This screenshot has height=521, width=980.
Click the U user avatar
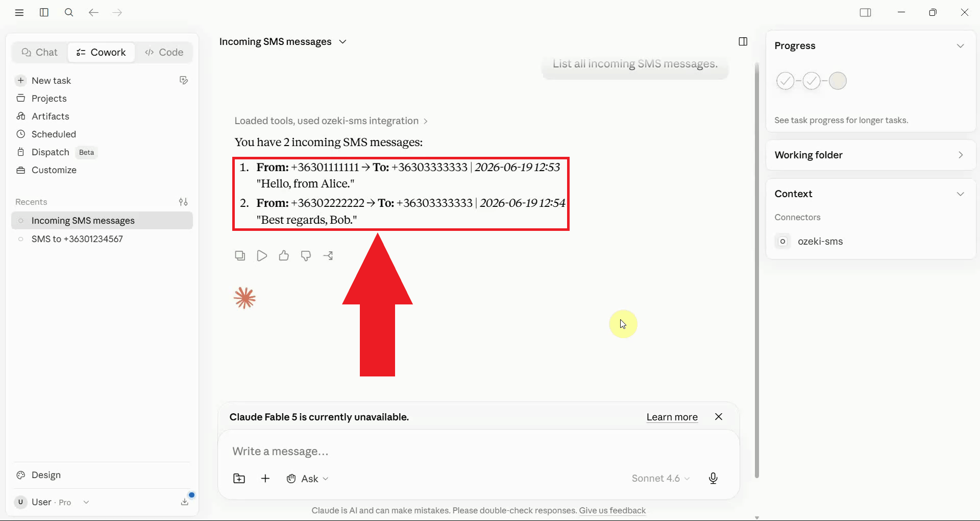(x=20, y=502)
